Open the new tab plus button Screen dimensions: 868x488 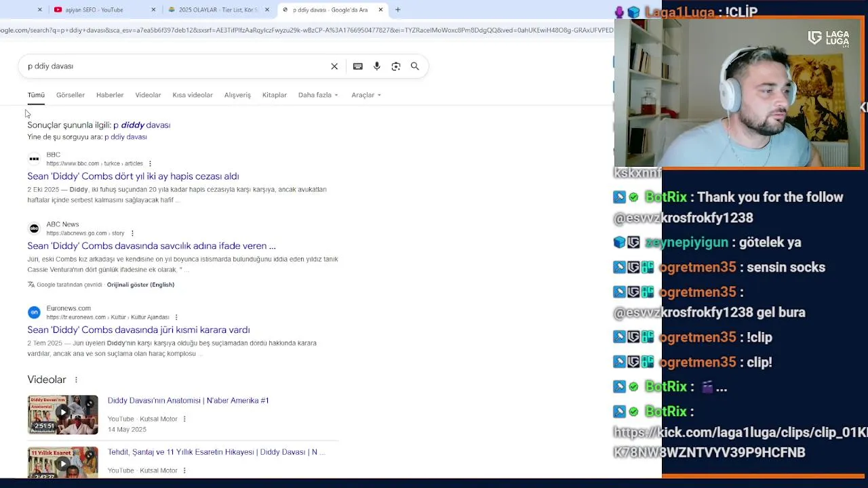click(x=398, y=9)
